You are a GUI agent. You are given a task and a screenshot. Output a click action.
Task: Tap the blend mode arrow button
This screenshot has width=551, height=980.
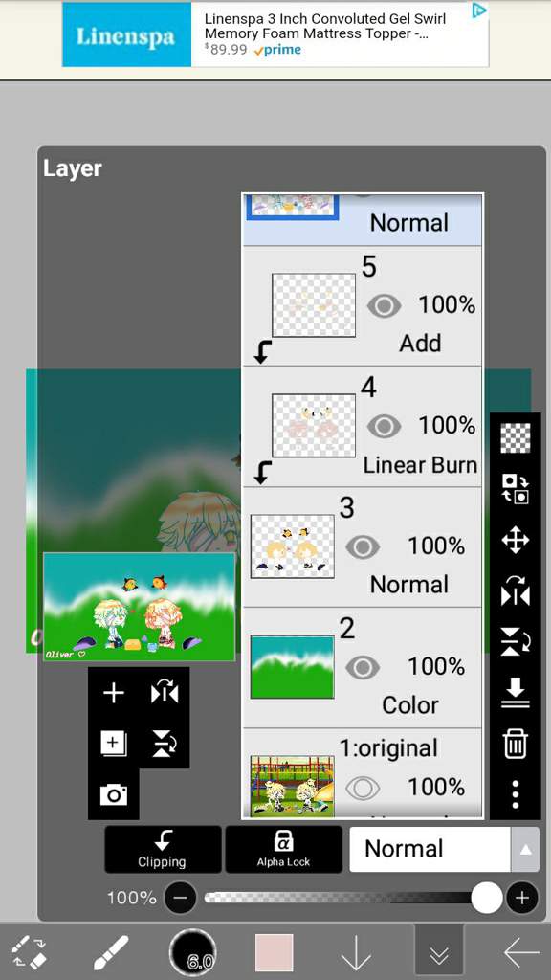tap(525, 849)
